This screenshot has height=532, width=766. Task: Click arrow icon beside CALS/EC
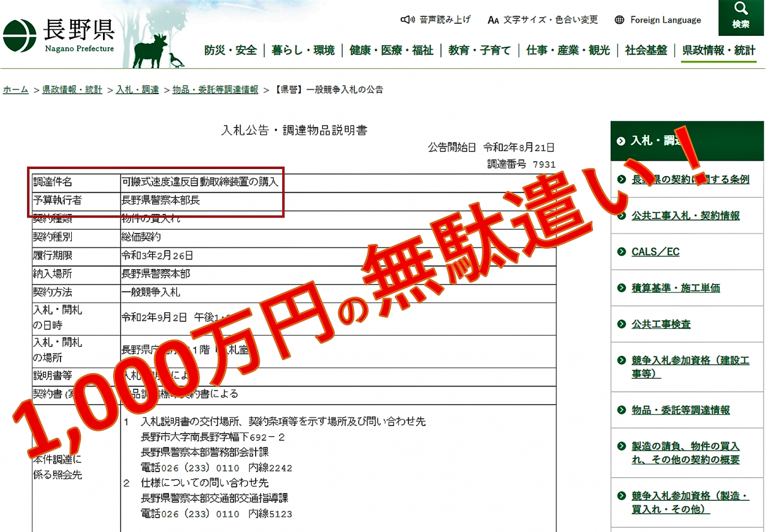pos(622,252)
